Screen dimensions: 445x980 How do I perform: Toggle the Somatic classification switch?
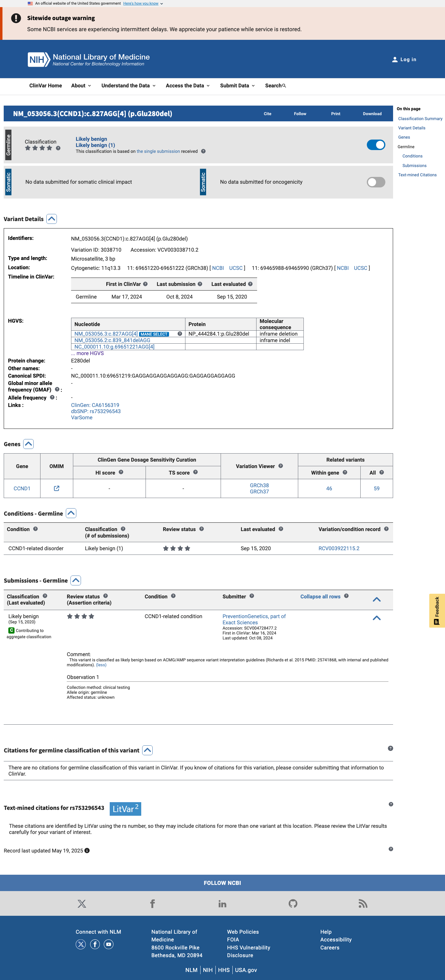[376, 182]
